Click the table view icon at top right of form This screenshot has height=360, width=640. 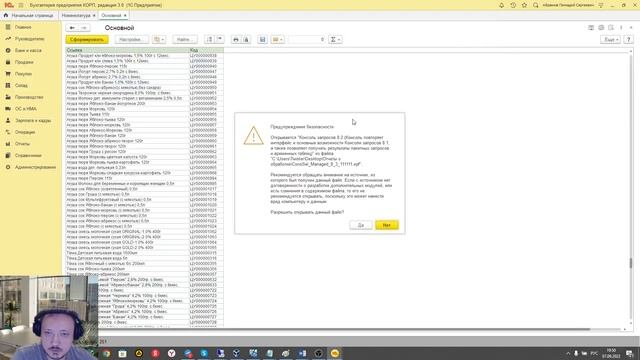tap(591, 28)
